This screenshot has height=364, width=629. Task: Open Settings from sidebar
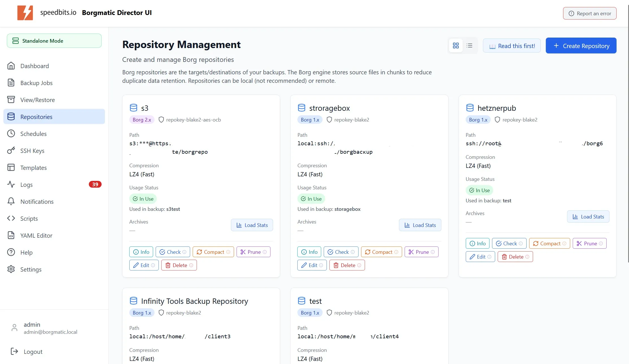pyautogui.click(x=54, y=269)
